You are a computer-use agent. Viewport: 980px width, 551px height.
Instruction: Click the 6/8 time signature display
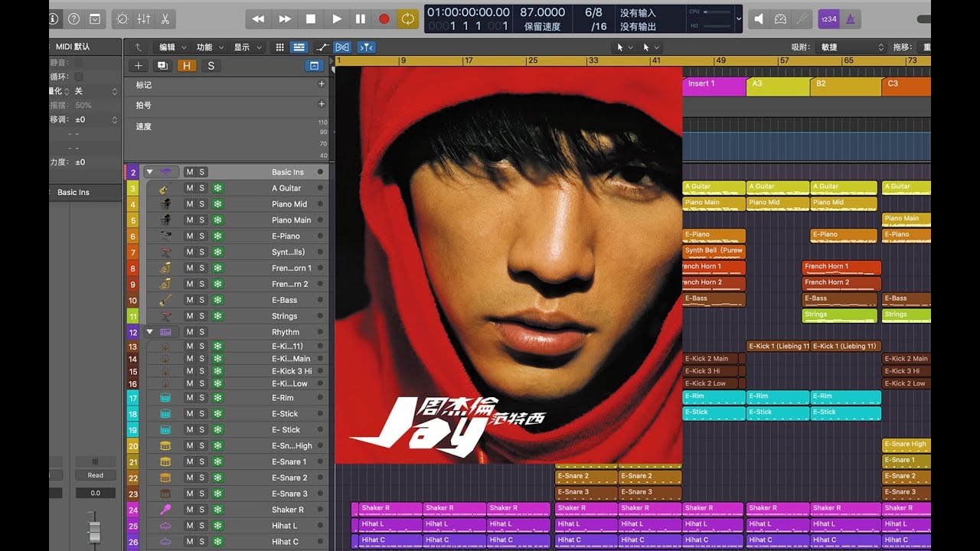[593, 12]
